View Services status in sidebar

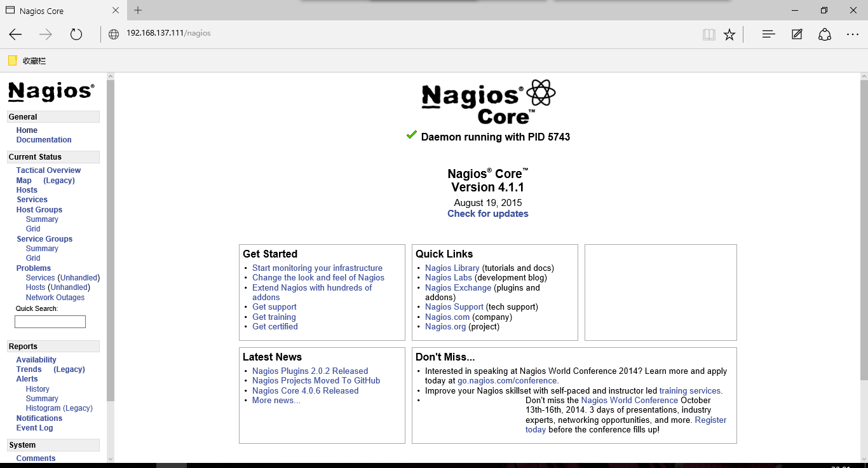coord(32,200)
